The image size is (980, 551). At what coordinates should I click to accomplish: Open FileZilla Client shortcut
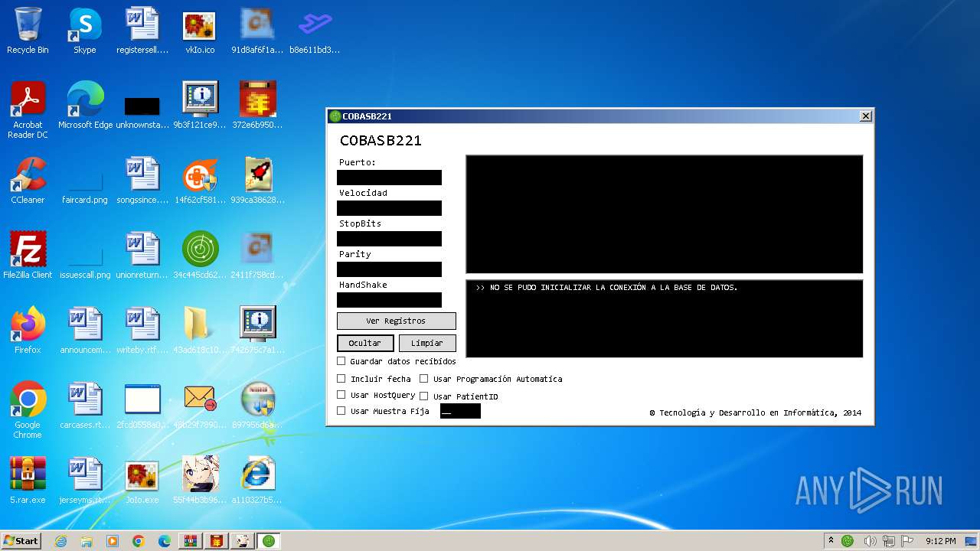28,256
